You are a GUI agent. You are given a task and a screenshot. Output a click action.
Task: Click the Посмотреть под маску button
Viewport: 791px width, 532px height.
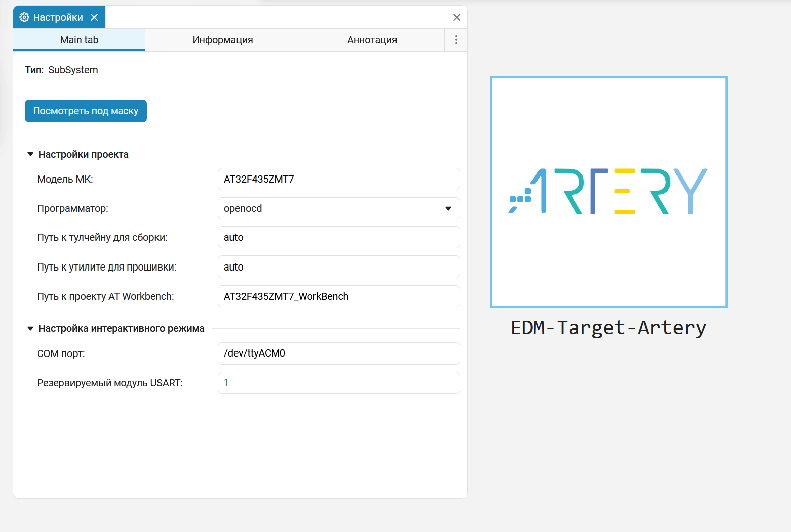pos(86,111)
